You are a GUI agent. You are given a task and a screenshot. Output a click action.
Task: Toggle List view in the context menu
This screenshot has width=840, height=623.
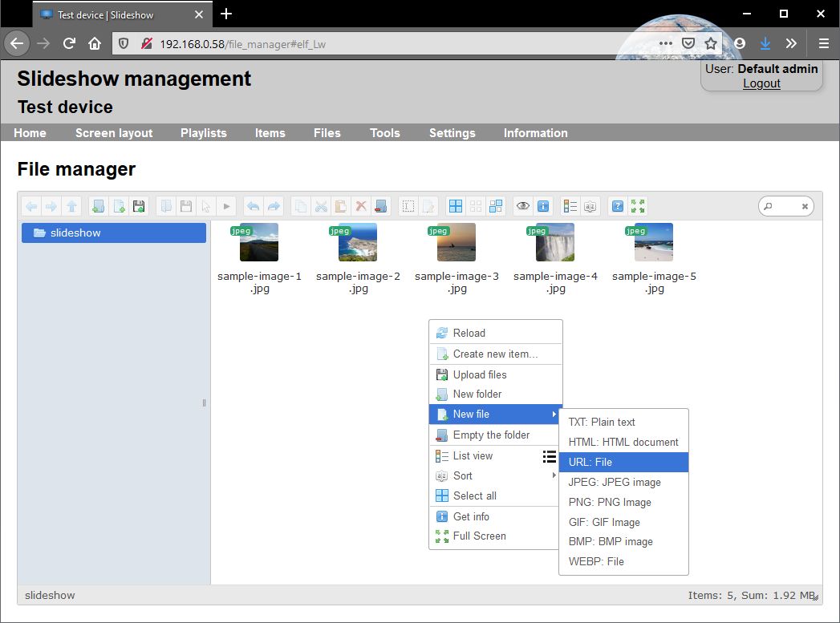coord(473,455)
